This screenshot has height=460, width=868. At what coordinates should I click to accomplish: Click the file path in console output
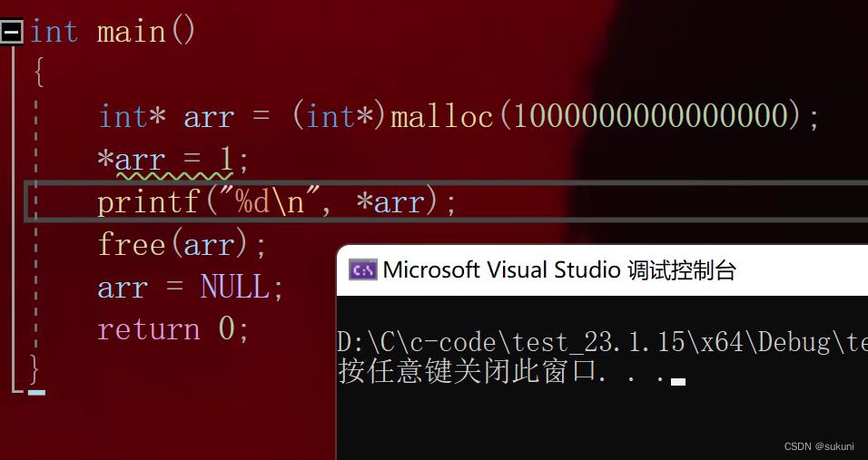(599, 342)
